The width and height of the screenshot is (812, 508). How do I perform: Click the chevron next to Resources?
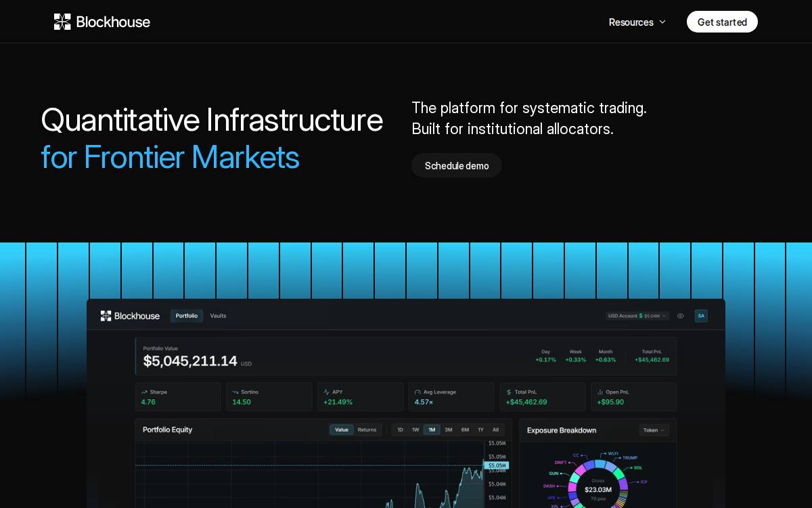[662, 22]
